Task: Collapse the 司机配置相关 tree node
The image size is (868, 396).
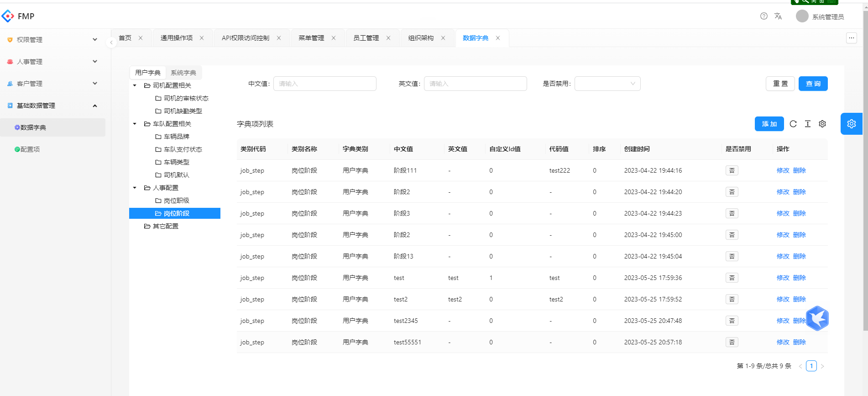Action: [x=135, y=85]
